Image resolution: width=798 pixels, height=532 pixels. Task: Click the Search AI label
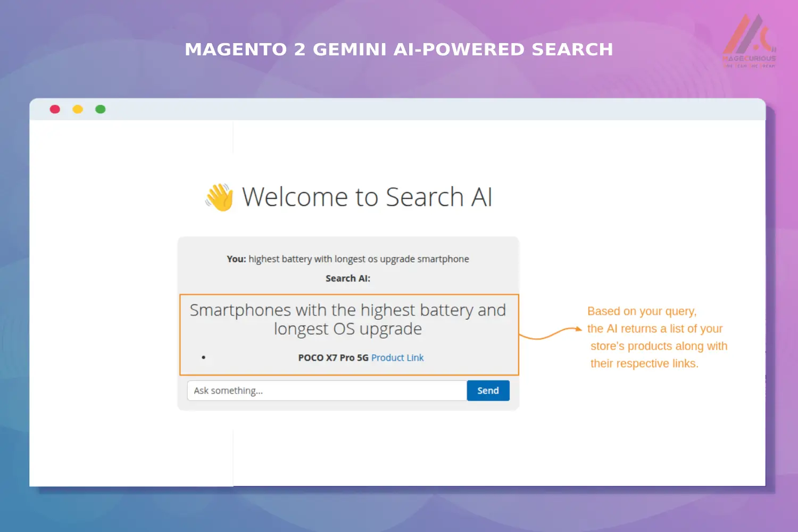pyautogui.click(x=348, y=278)
